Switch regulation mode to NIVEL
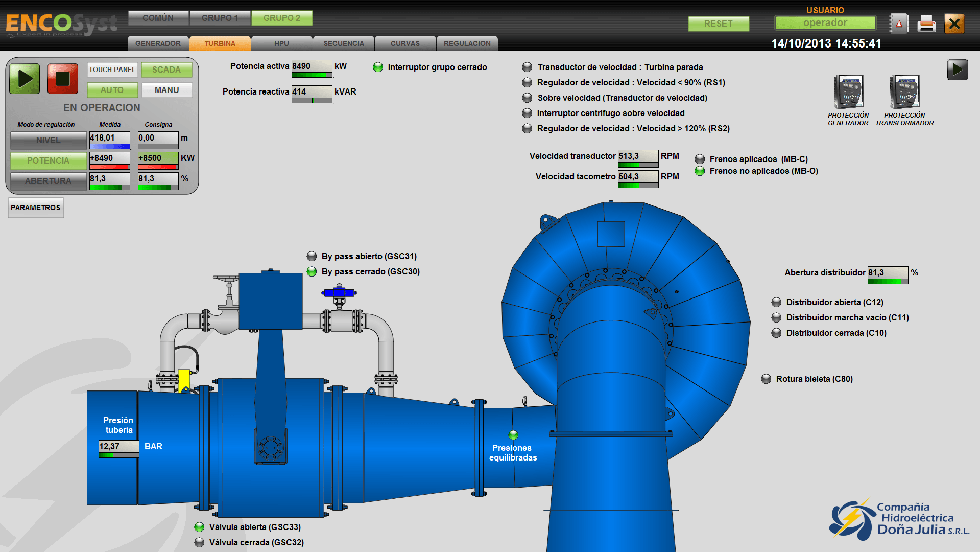980x552 pixels. 48,140
